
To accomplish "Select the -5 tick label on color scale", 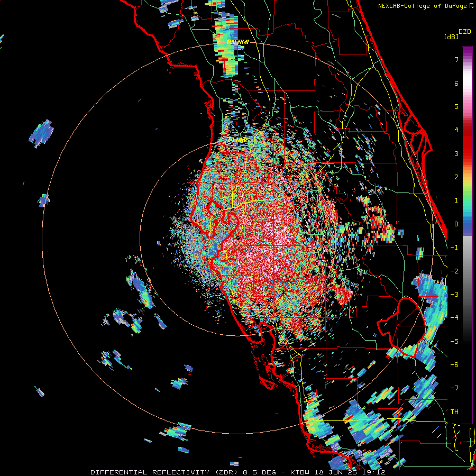I will (x=454, y=342).
